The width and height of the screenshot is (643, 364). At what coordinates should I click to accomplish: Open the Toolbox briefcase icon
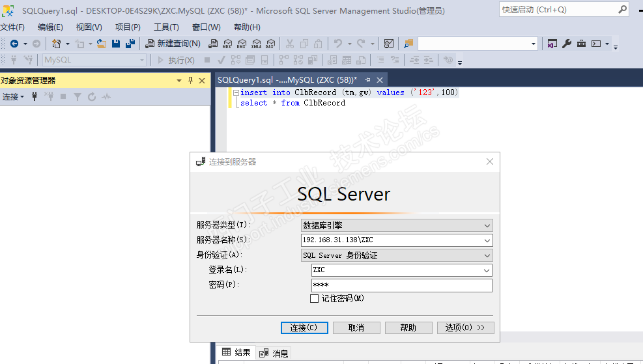point(582,44)
